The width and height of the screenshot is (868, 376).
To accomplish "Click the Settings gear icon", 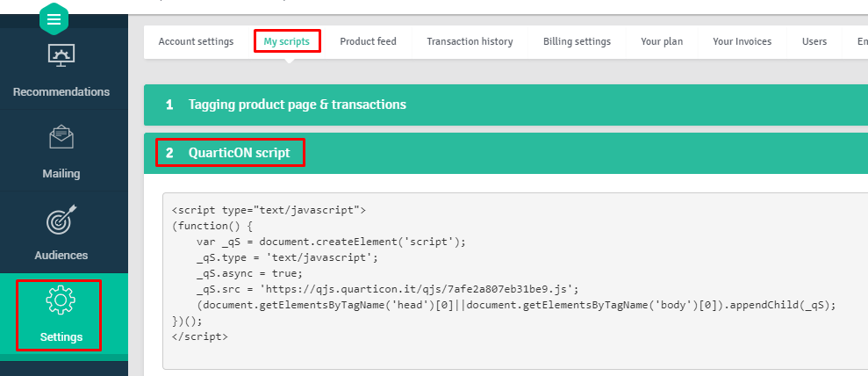I will [61, 300].
